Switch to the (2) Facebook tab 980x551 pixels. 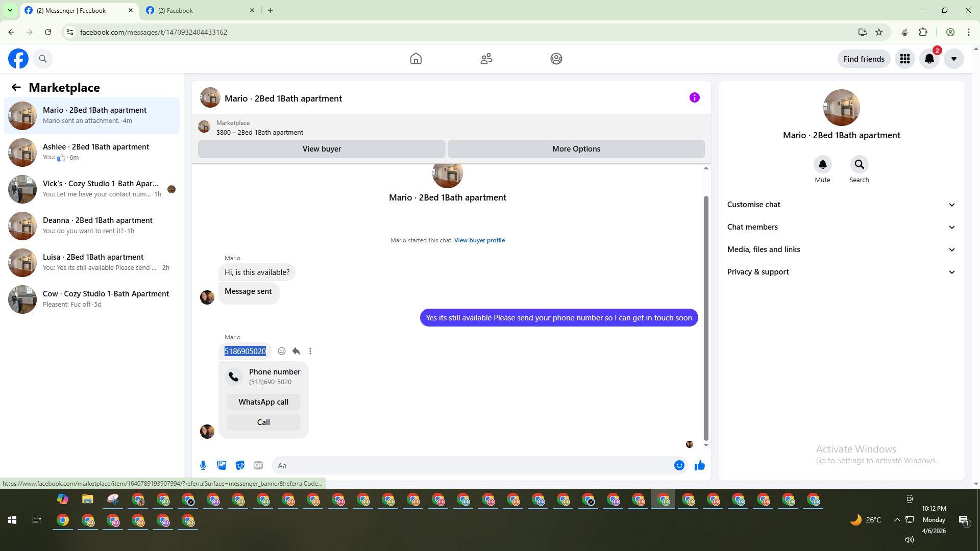[x=200, y=10]
